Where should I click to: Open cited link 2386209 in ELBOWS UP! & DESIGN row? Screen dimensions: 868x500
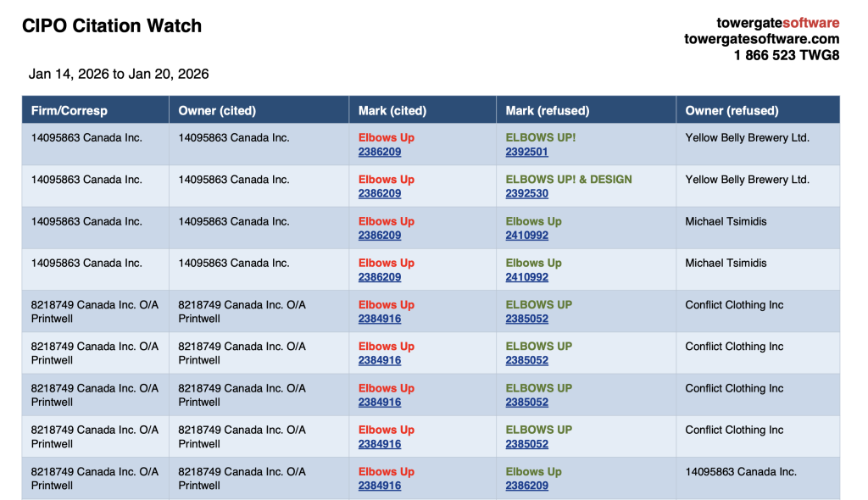[380, 193]
